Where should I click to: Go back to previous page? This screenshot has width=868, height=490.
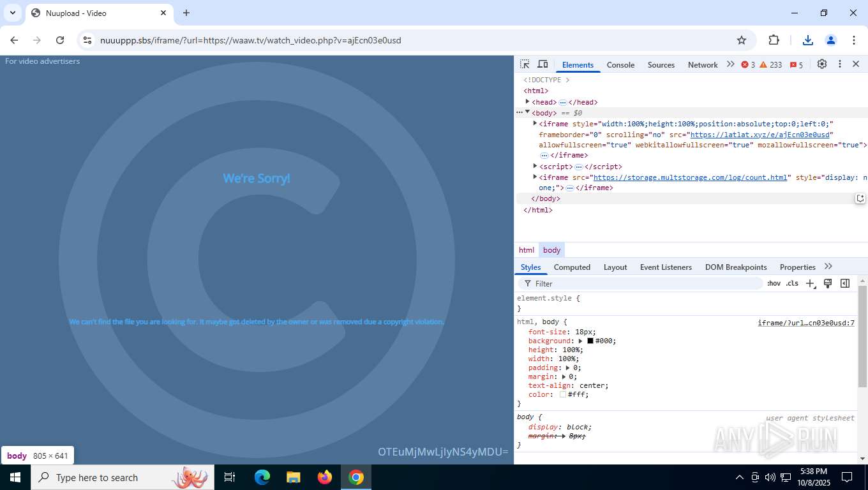14,40
